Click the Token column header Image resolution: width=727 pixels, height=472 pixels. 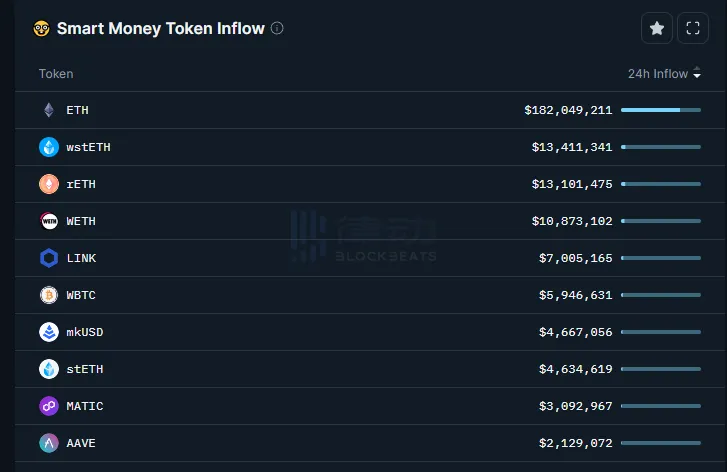[x=56, y=74]
